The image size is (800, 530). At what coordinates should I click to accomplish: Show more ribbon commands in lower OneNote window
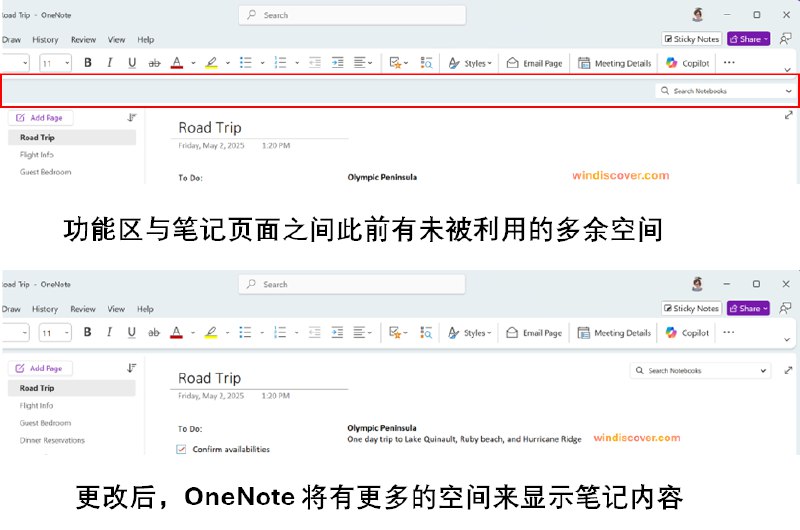(x=729, y=332)
